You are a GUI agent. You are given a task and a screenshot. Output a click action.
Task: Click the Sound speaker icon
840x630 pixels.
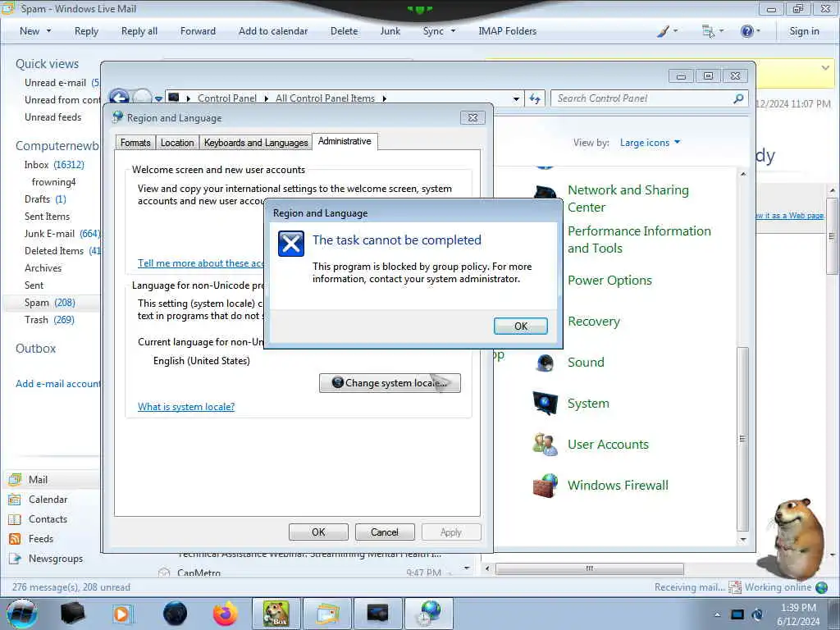click(x=546, y=363)
